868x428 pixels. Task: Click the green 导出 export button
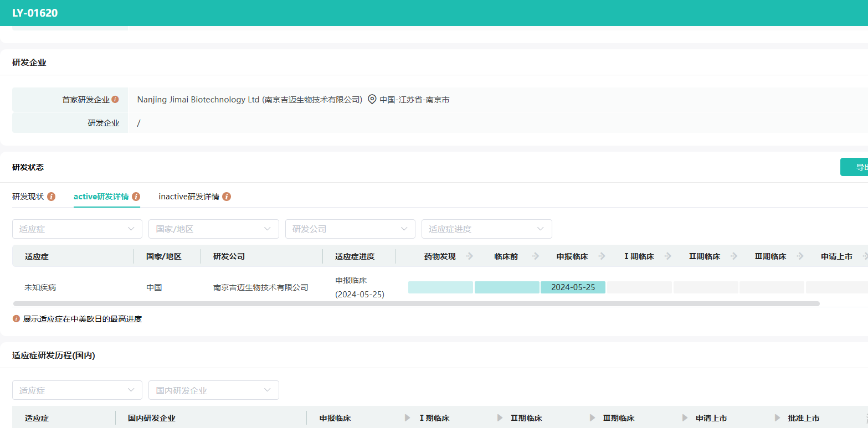(x=856, y=167)
